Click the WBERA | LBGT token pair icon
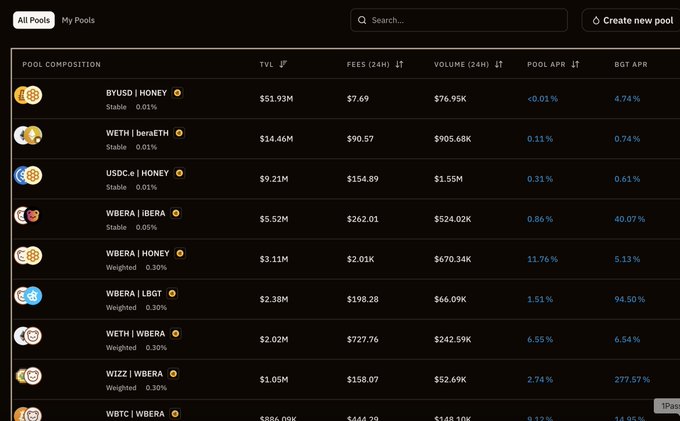680x421 pixels. point(27,295)
